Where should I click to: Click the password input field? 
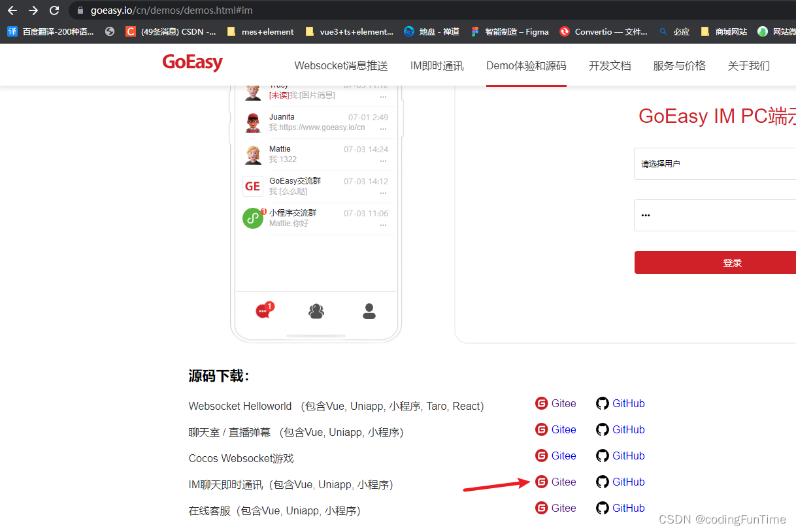(715, 215)
